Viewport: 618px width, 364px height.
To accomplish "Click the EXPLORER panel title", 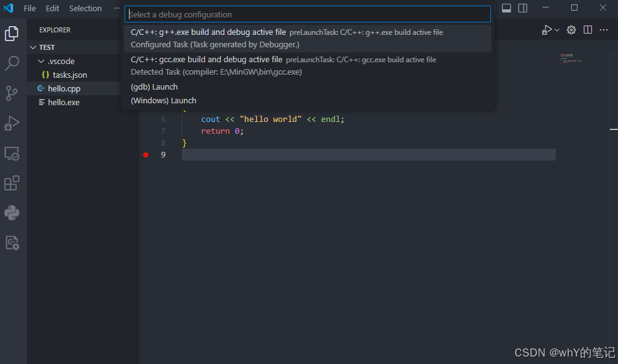I will point(55,30).
